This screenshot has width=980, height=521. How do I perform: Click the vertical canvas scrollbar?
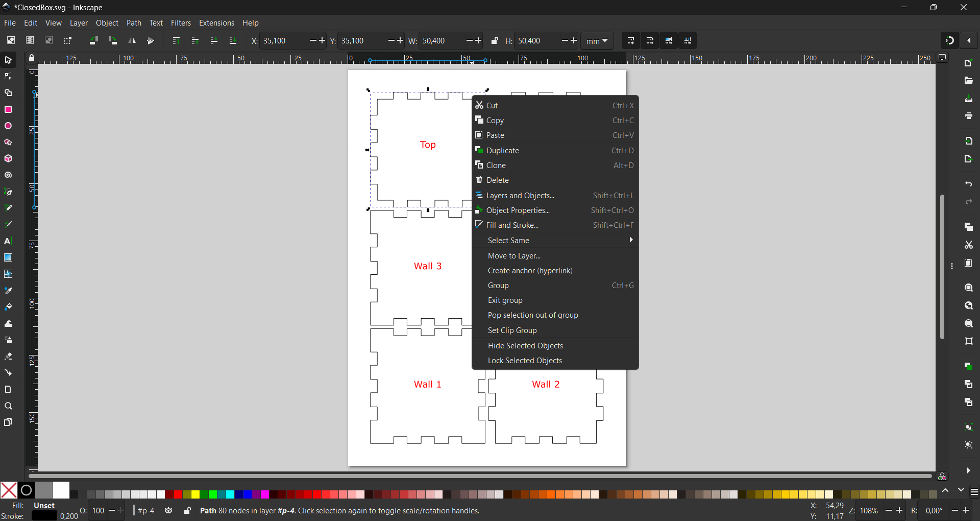(942, 267)
